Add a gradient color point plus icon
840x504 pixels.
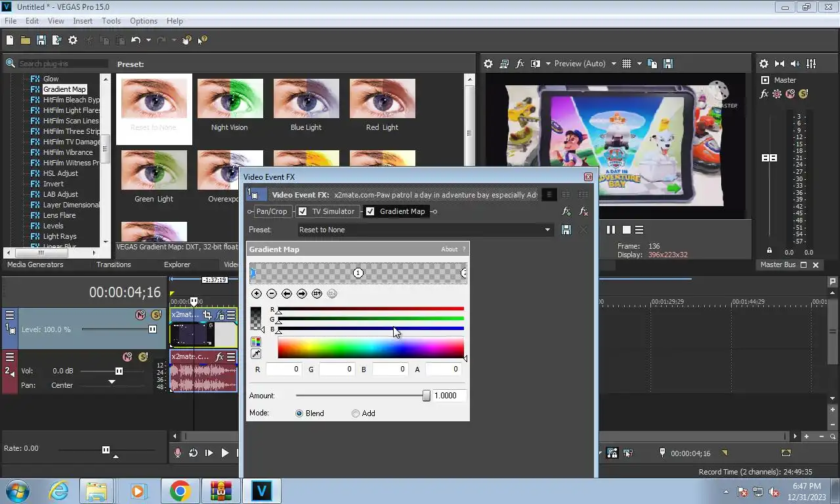[x=257, y=294]
